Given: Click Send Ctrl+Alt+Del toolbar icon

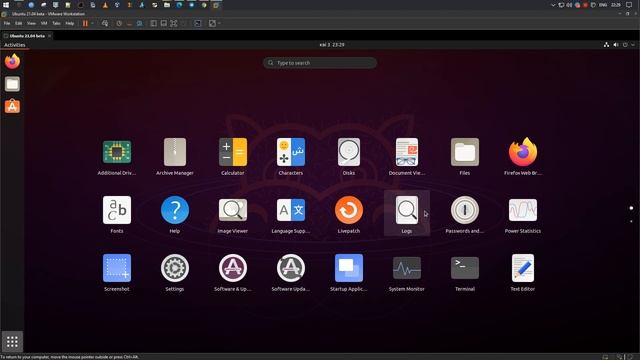Looking at the screenshot, I should (x=105, y=23).
